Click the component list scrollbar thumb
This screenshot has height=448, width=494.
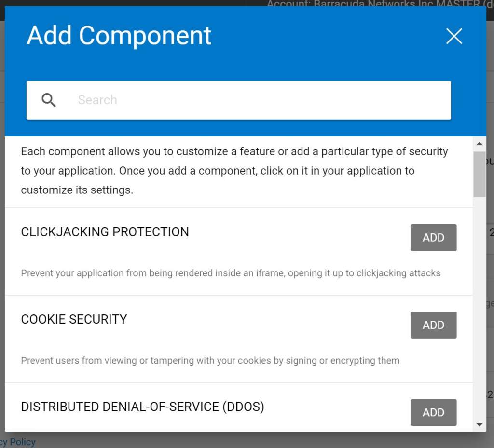(479, 174)
